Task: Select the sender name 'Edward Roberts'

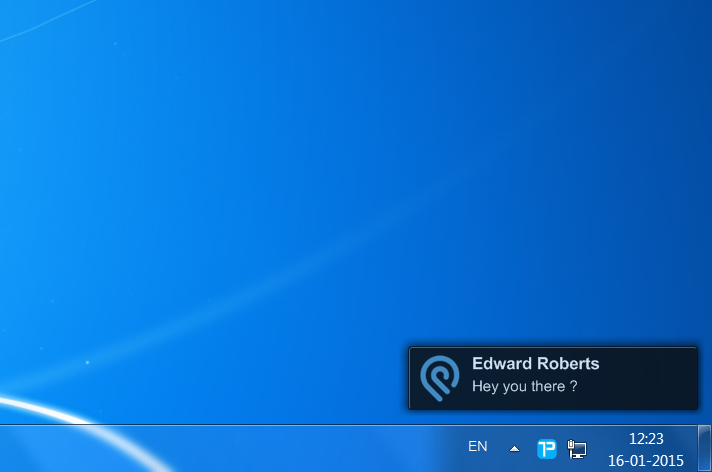Action: (x=536, y=363)
